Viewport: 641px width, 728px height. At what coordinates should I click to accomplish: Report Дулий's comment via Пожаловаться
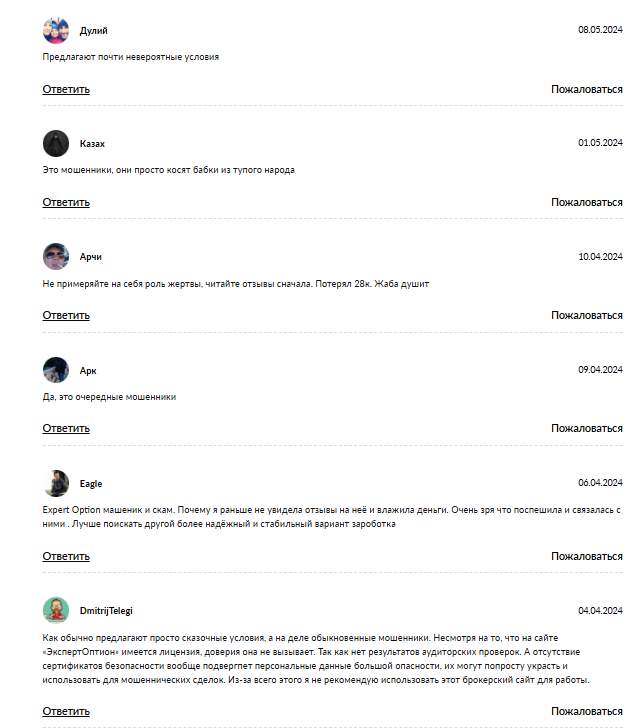point(587,89)
